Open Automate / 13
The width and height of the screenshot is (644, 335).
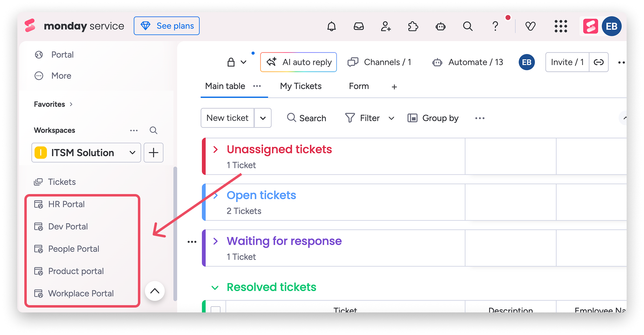pyautogui.click(x=468, y=62)
